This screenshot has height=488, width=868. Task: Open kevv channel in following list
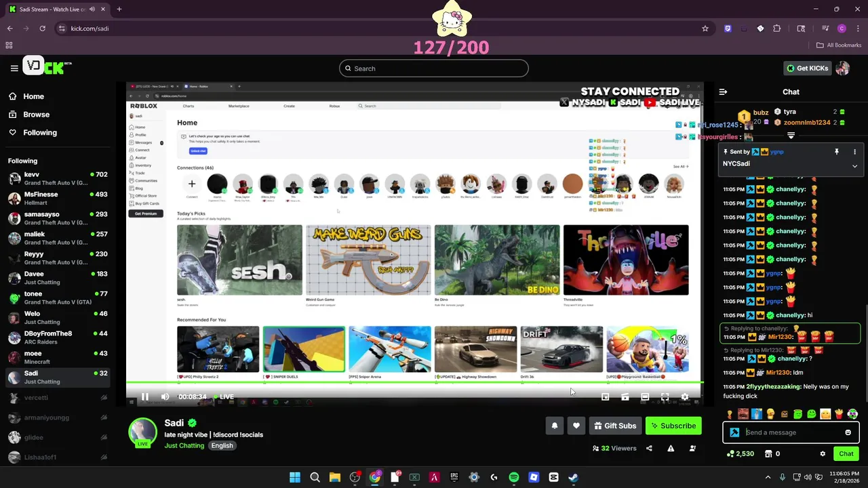click(x=58, y=178)
